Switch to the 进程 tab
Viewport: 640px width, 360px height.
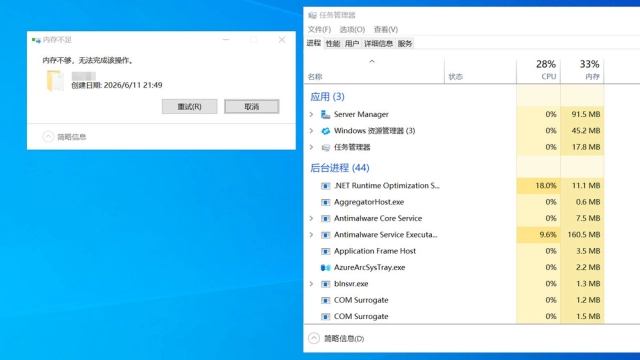coord(314,43)
